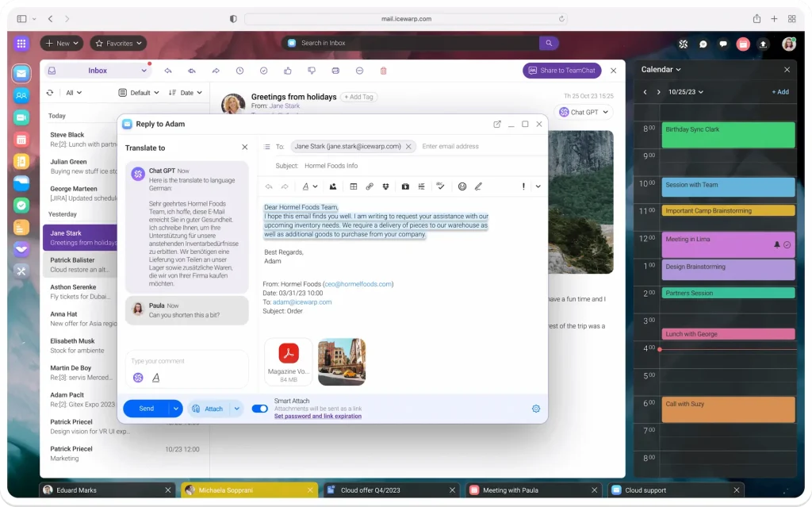The image size is (812, 507).
Task: Insert a table into the reply
Action: 354,186
